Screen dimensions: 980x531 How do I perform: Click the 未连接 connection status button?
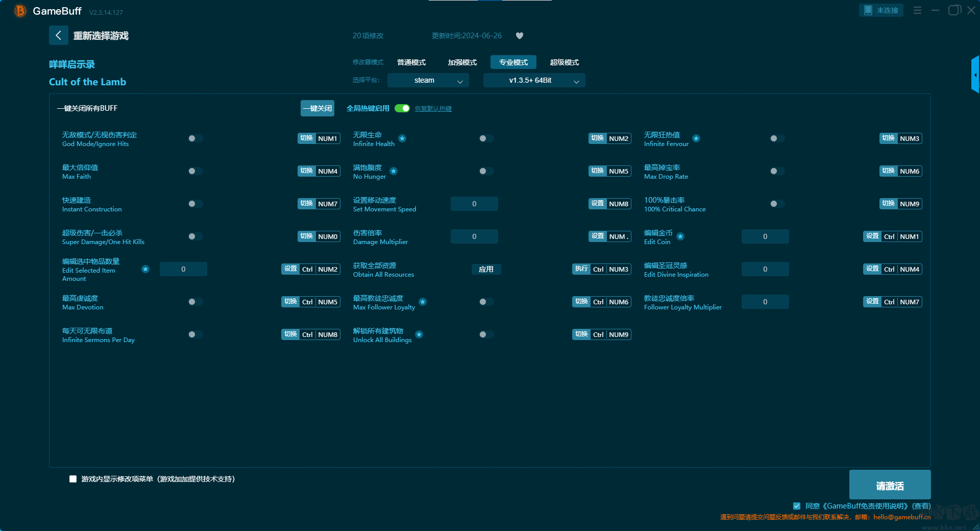[x=881, y=10]
